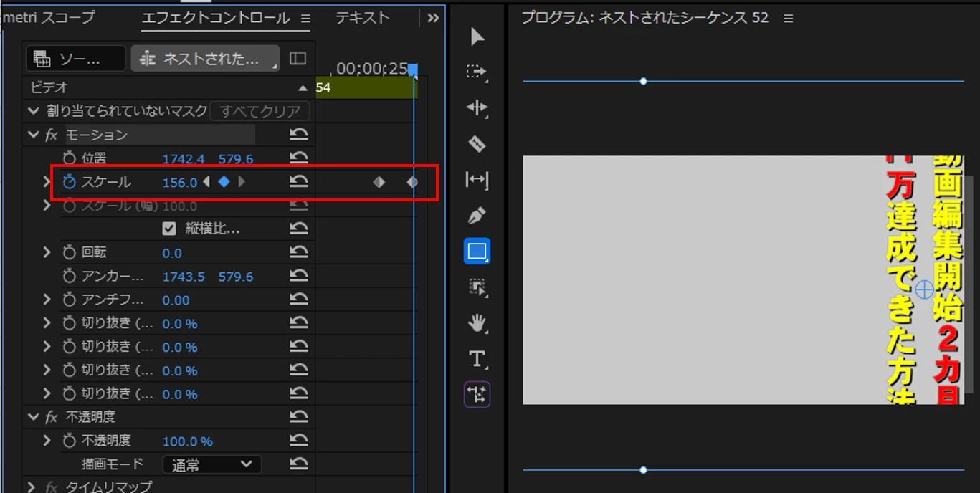The image size is (980, 493).
Task: Switch to the エフェクトコントロール tab
Action: click(216, 18)
